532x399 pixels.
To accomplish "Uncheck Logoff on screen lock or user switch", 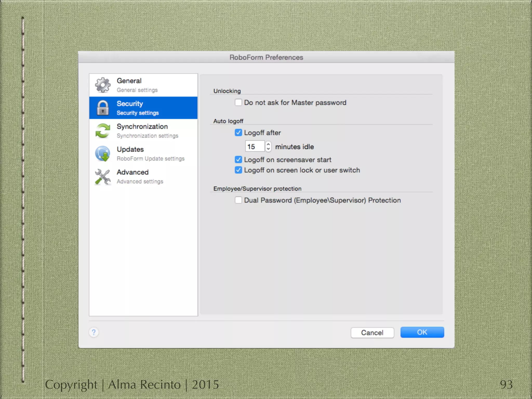I will (238, 170).
